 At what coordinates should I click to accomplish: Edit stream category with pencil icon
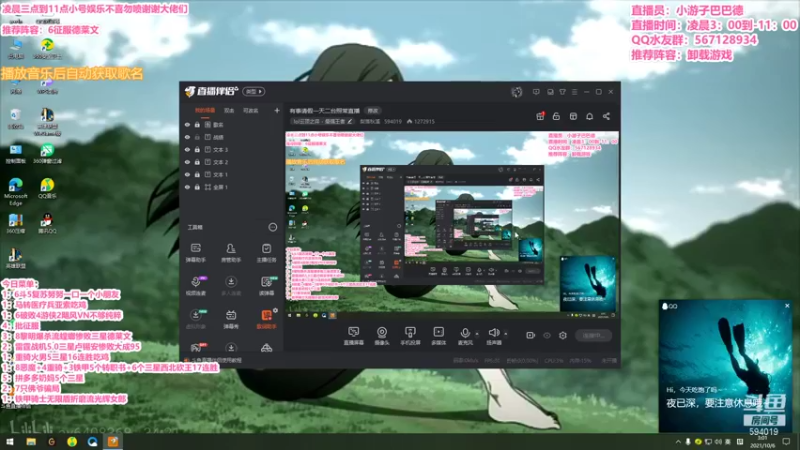click(x=350, y=121)
